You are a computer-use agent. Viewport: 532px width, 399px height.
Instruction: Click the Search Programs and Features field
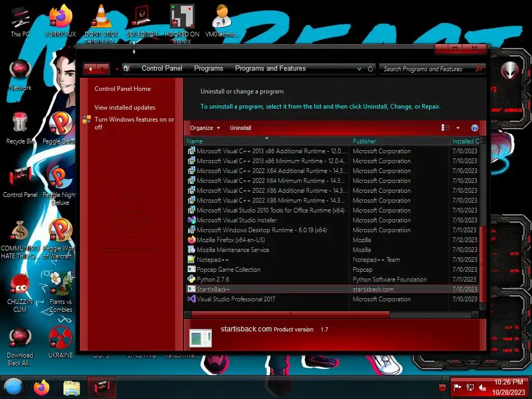[427, 69]
